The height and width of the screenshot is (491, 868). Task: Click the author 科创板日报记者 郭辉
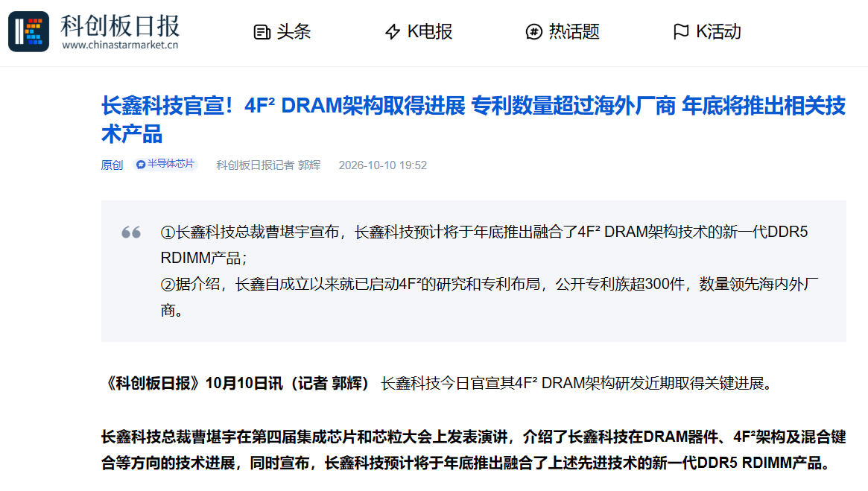point(268,165)
